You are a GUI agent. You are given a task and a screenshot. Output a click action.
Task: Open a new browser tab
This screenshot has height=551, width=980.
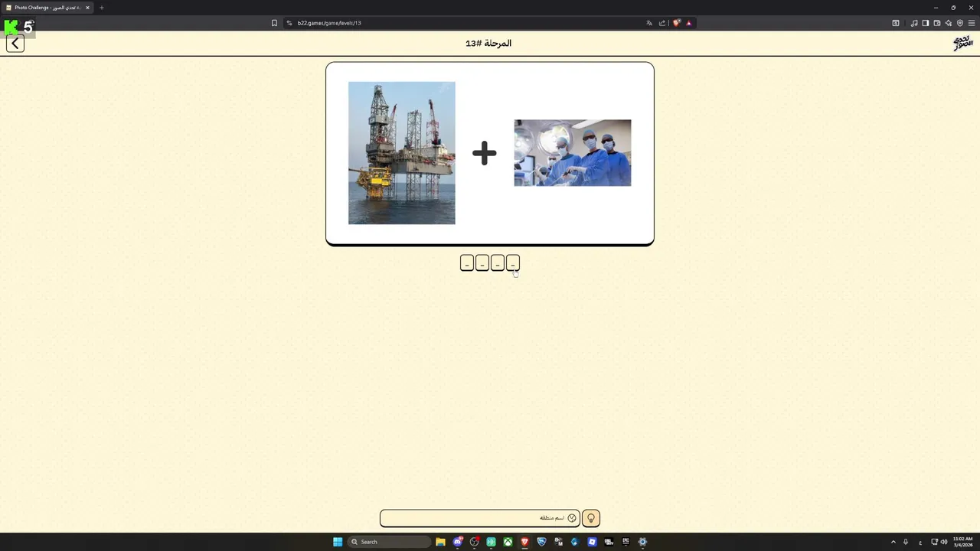(101, 8)
